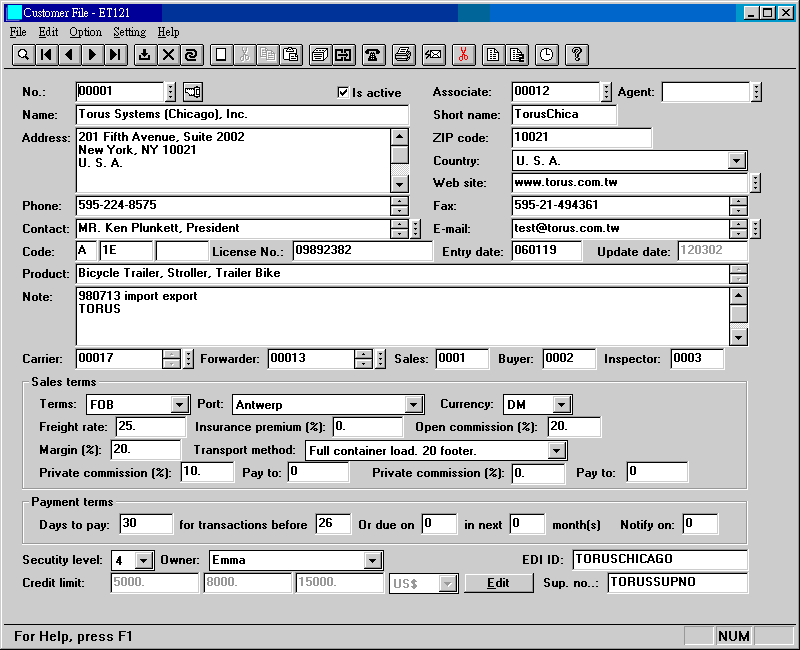This screenshot has width=800, height=650.
Task: Uncheck the Is active checkbox
Action: [x=344, y=92]
